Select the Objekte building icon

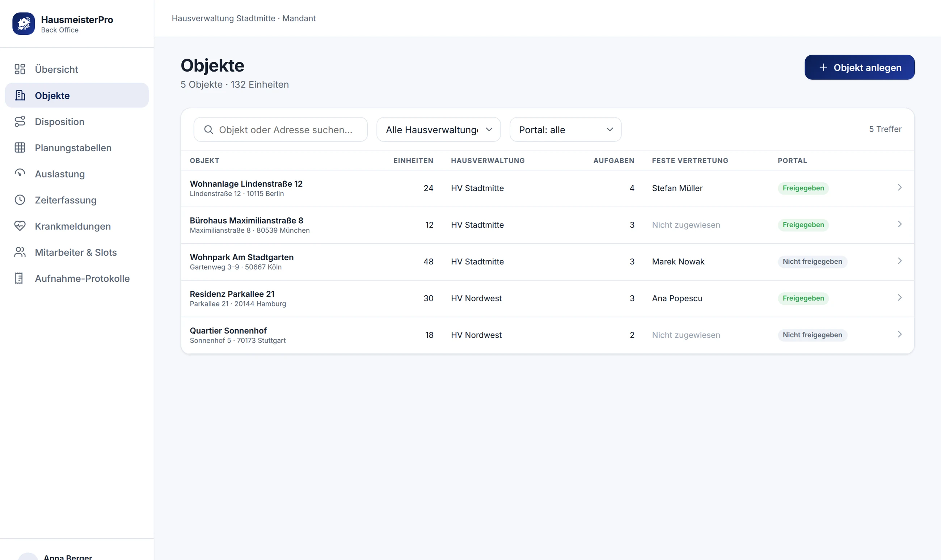(x=20, y=96)
